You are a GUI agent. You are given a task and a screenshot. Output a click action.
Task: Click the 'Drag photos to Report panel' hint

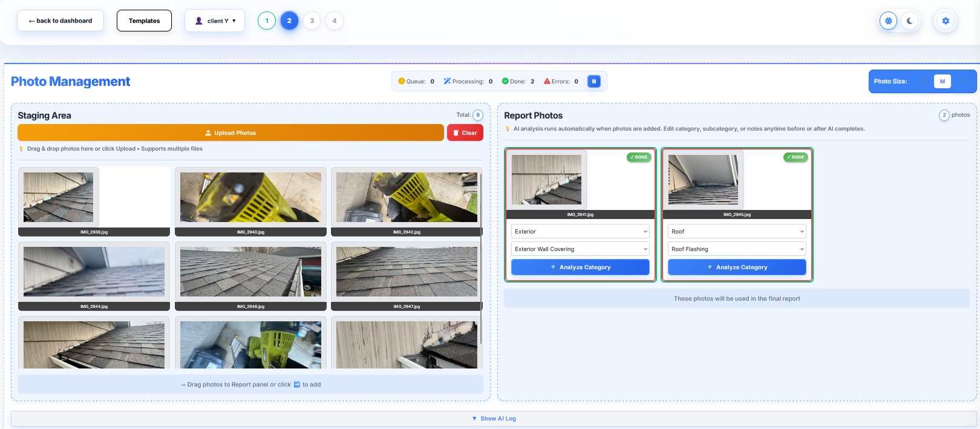[250, 384]
